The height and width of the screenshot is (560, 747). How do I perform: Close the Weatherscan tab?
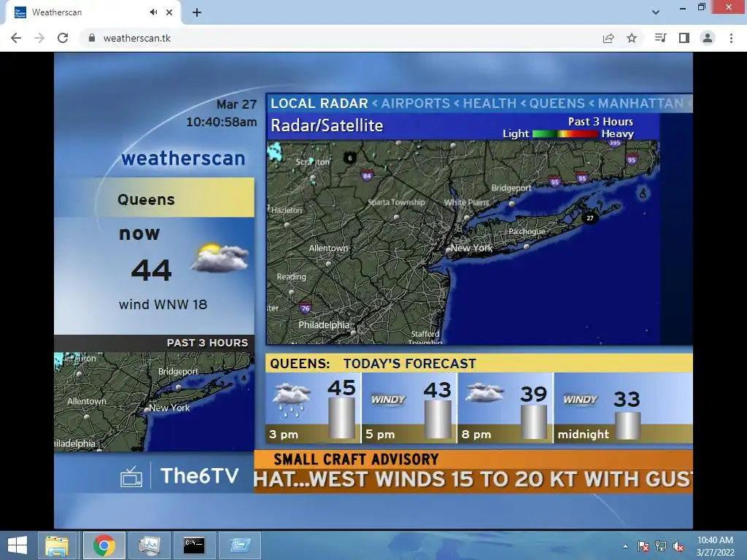pos(169,12)
